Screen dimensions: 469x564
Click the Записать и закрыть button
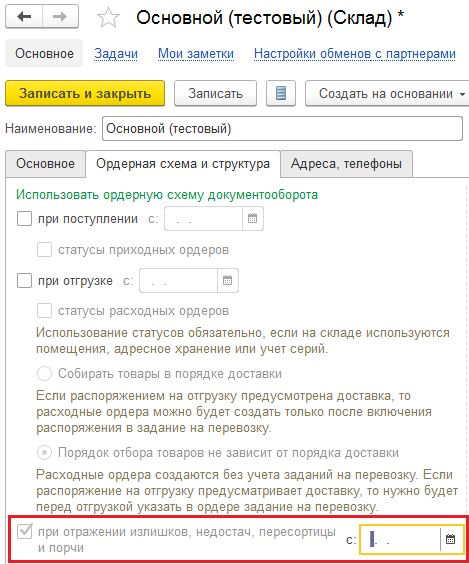point(85,93)
